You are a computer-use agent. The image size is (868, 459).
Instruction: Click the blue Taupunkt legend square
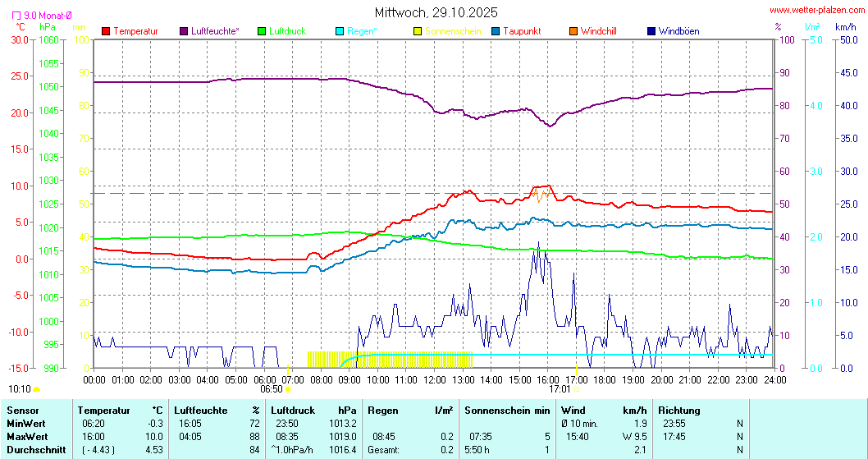coord(496,31)
